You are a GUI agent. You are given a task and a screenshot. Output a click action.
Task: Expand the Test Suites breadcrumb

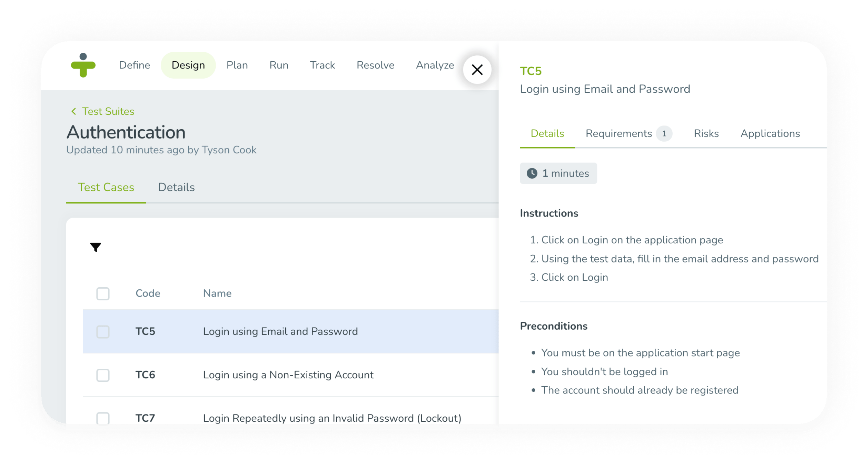(108, 111)
